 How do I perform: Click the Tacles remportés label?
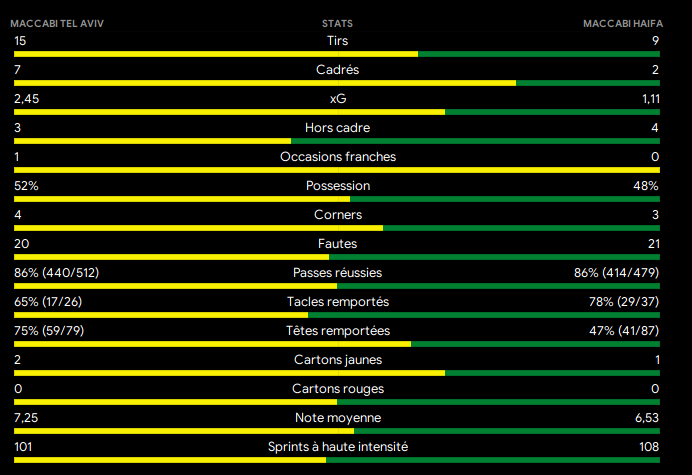pyautogui.click(x=337, y=302)
